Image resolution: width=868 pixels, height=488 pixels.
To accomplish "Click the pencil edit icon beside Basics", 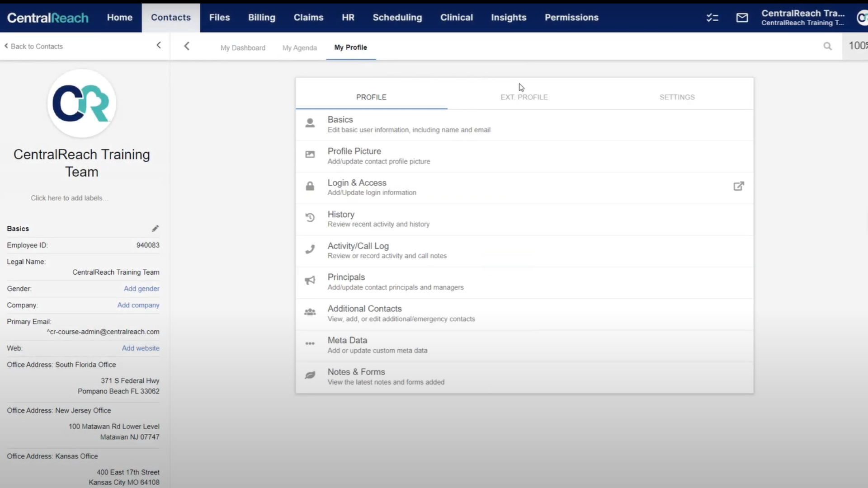I will 155,229.
